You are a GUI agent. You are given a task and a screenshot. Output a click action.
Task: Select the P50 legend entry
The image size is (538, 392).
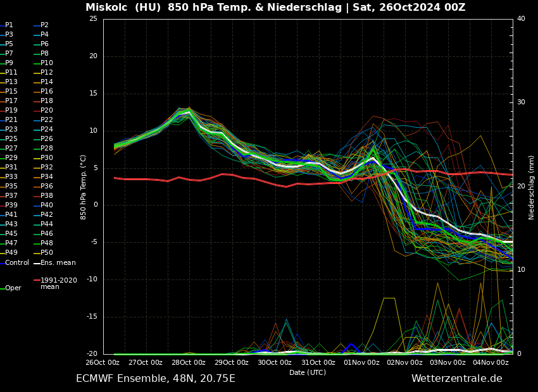[x=47, y=253]
